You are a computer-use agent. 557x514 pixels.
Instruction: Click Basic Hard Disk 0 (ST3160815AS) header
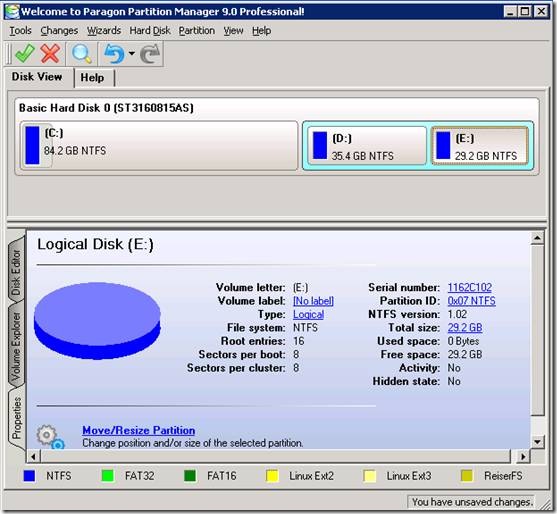[106, 108]
